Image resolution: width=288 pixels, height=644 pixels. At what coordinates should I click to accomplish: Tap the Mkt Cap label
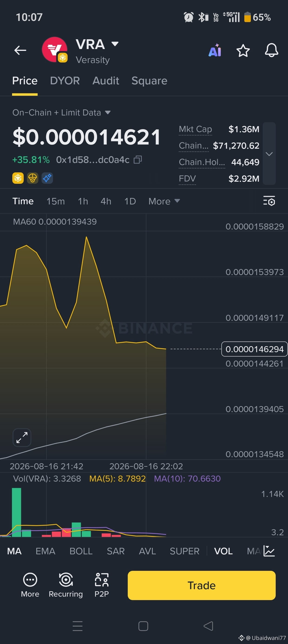196,129
